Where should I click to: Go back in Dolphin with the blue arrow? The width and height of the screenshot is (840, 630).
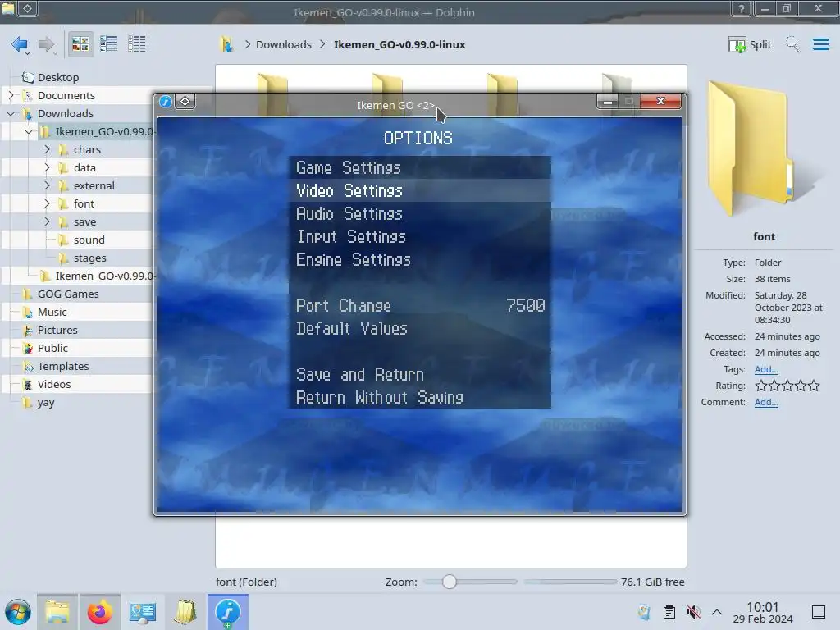pos(20,44)
